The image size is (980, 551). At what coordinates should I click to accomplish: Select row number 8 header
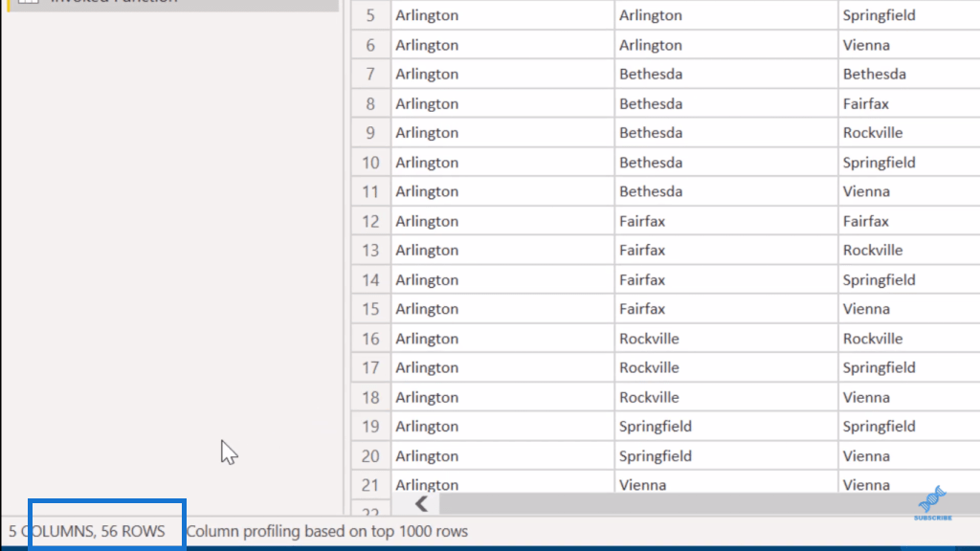point(370,103)
